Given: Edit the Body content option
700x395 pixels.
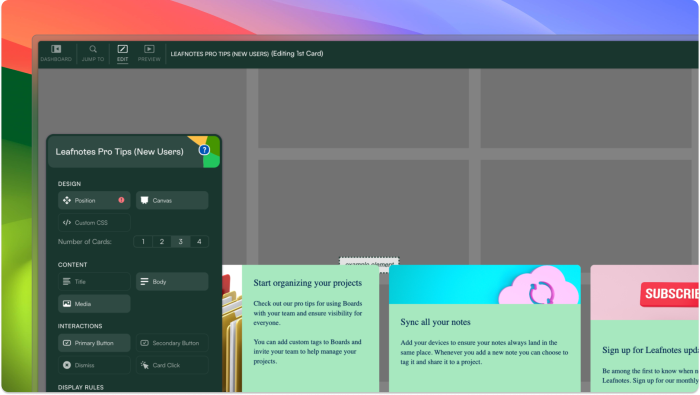Looking at the screenshot, I should [172, 282].
